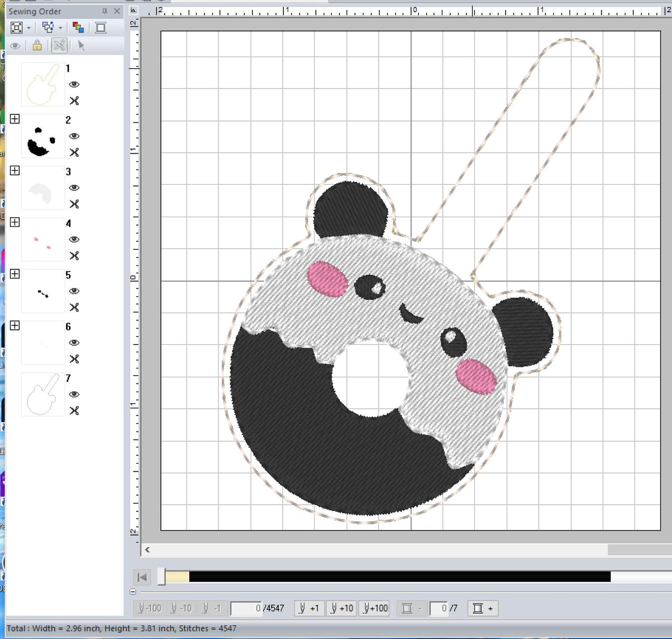Click the eye icon in the Sewing Order toolbar

15,46
